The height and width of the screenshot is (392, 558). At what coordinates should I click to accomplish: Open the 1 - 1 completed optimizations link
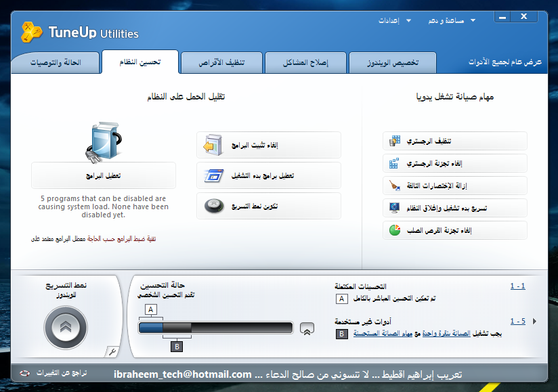[517, 286]
